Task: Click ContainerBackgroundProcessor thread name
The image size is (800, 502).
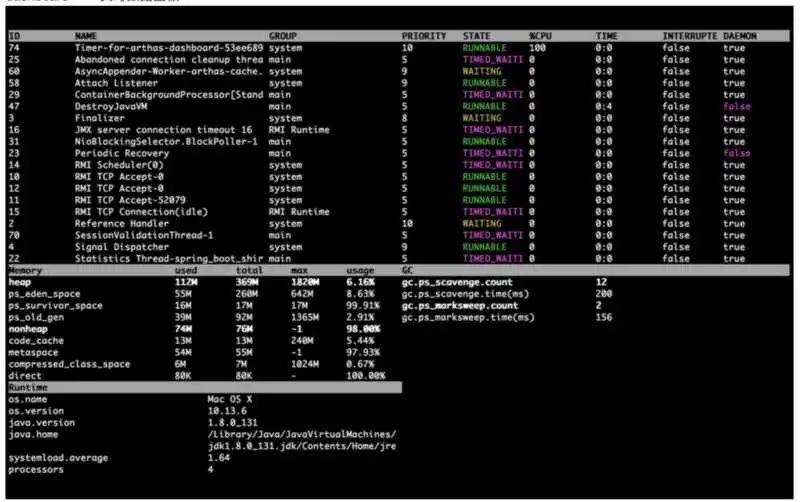Action: click(169, 95)
